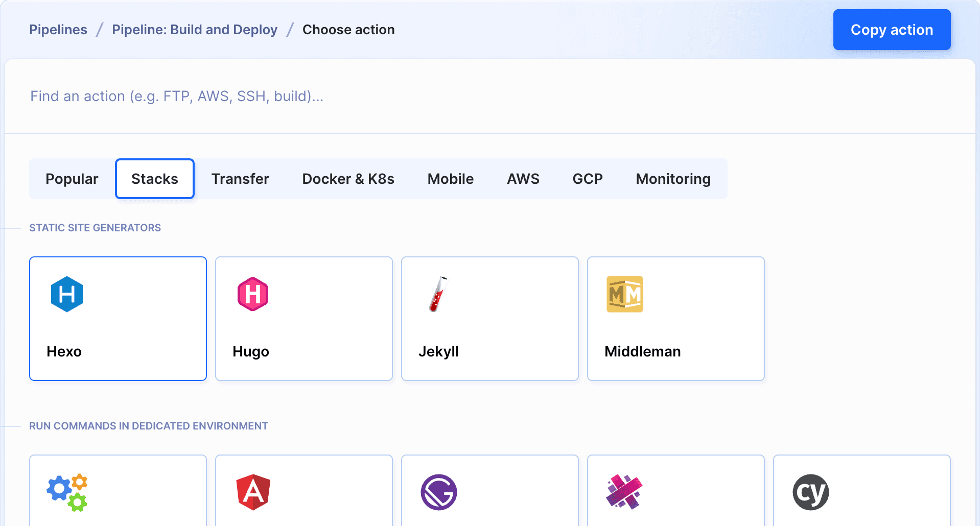
Task: Navigate back via the Pipelines breadcrumb
Action: pos(58,30)
